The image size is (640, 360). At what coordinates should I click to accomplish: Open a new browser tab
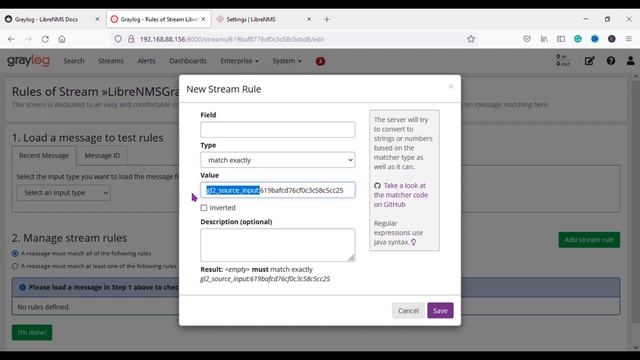click(x=327, y=19)
